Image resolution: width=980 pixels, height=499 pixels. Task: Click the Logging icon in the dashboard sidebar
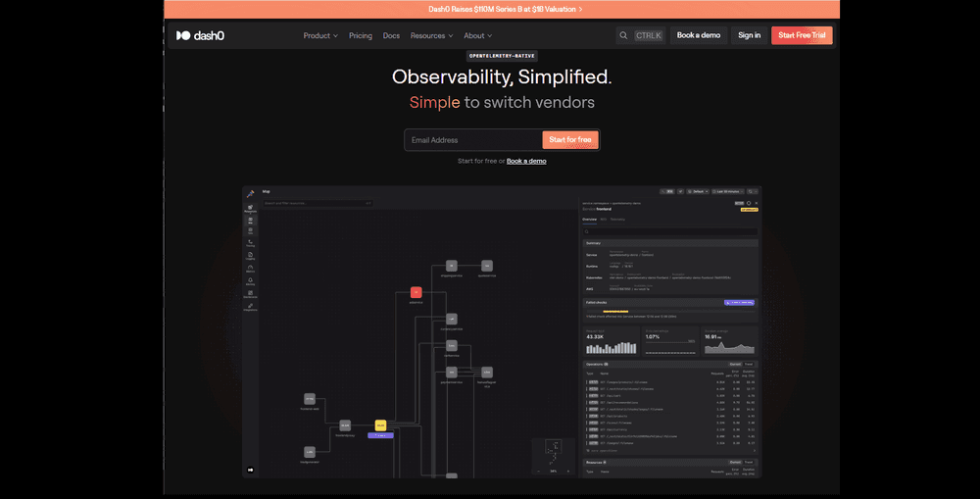(251, 255)
